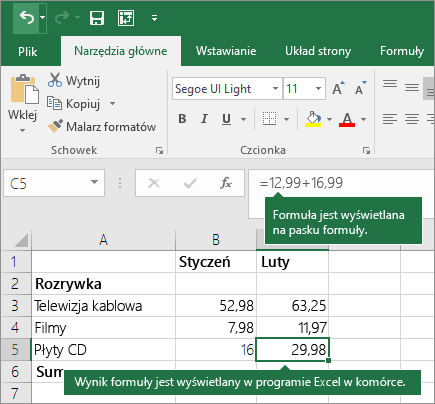This screenshot has height=404, width=435.
Task: Open the Formuły tab
Action: click(x=402, y=51)
